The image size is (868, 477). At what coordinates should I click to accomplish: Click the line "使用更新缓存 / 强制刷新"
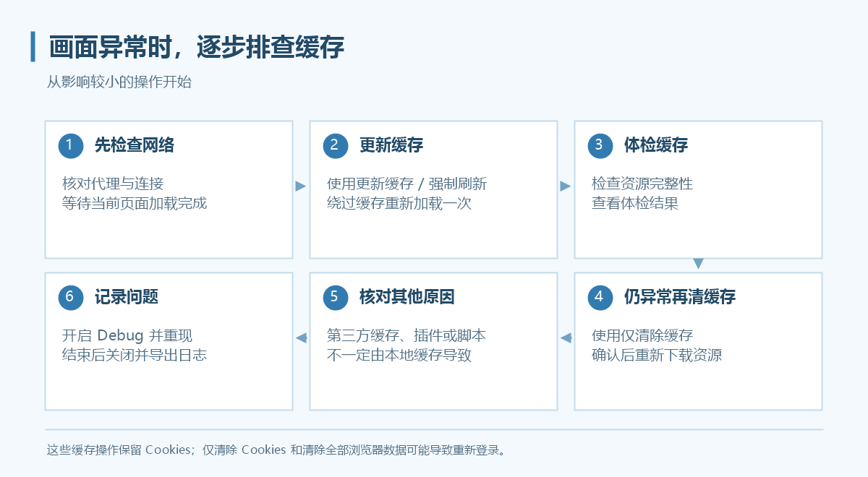(407, 184)
